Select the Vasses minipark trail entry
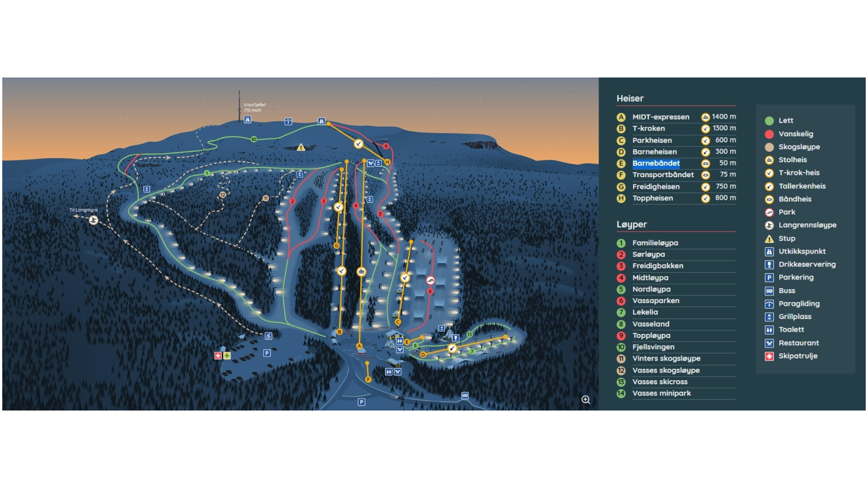This screenshot has height=488, width=868. pyautogui.click(x=661, y=393)
